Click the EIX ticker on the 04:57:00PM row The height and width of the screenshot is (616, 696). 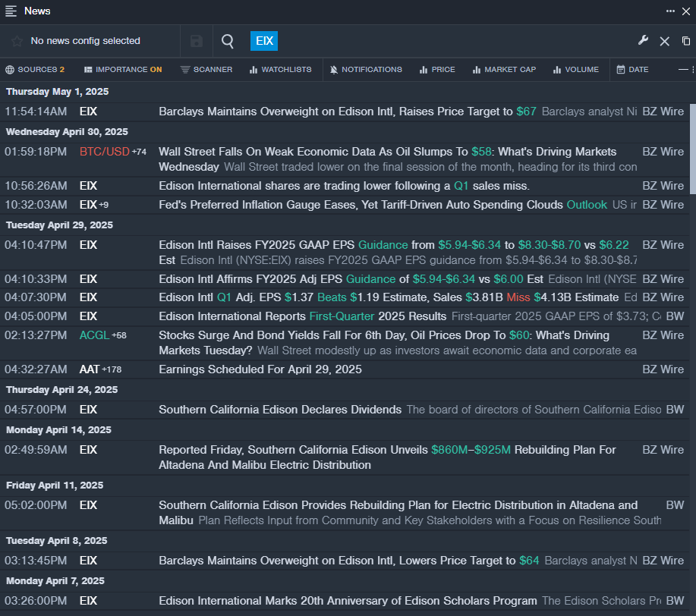[88, 409]
